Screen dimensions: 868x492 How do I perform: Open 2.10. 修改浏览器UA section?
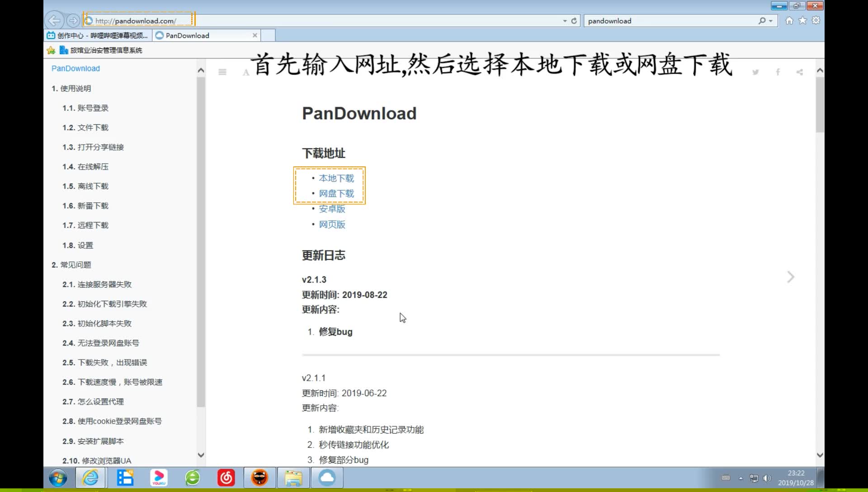[x=97, y=460]
